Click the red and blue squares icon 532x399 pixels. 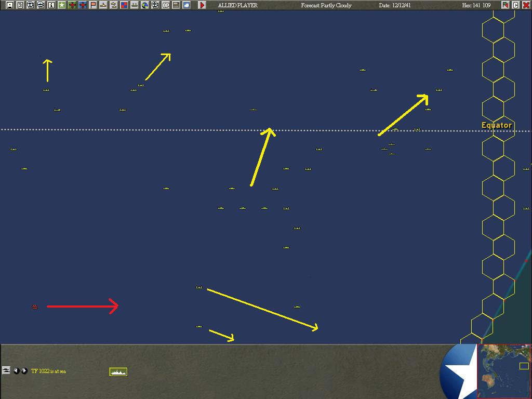(124, 5)
